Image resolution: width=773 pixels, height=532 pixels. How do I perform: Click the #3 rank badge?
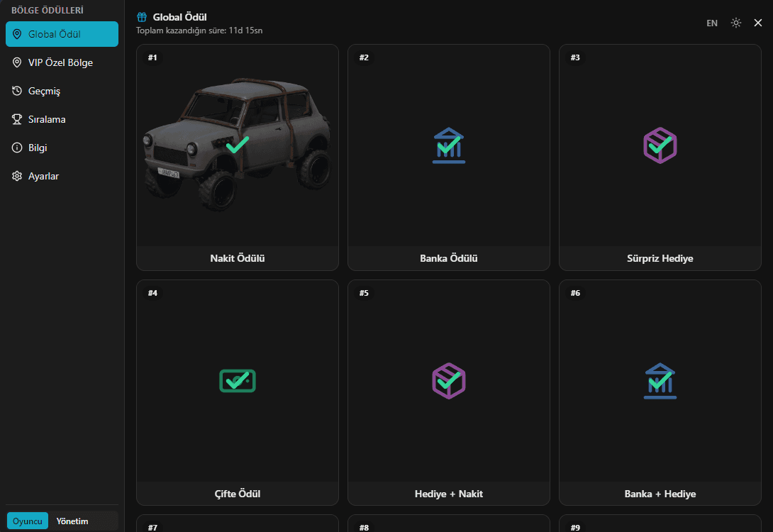(x=575, y=57)
